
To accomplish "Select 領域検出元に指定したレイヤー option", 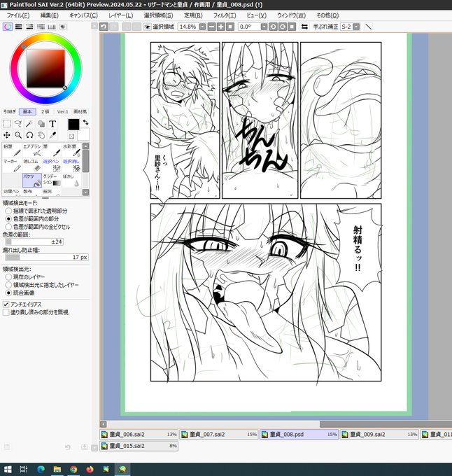I will coord(42,285).
